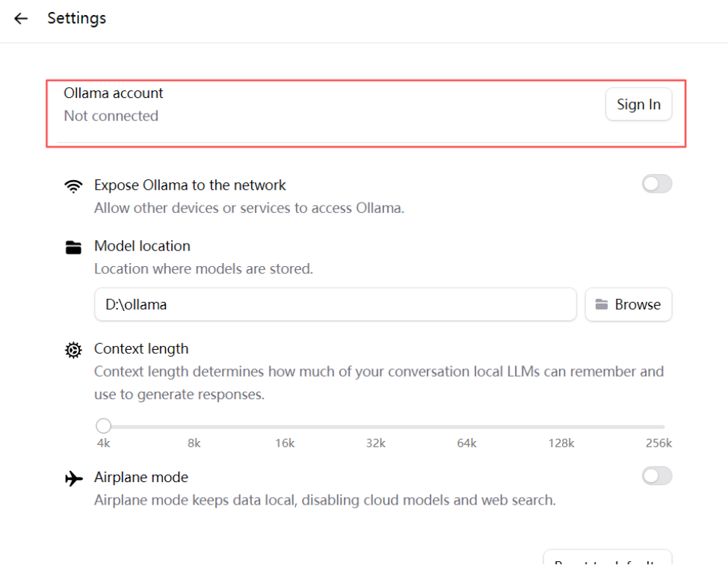This screenshot has height=580, width=728.
Task: Enable Expose Ollama to the network
Action: click(x=657, y=184)
